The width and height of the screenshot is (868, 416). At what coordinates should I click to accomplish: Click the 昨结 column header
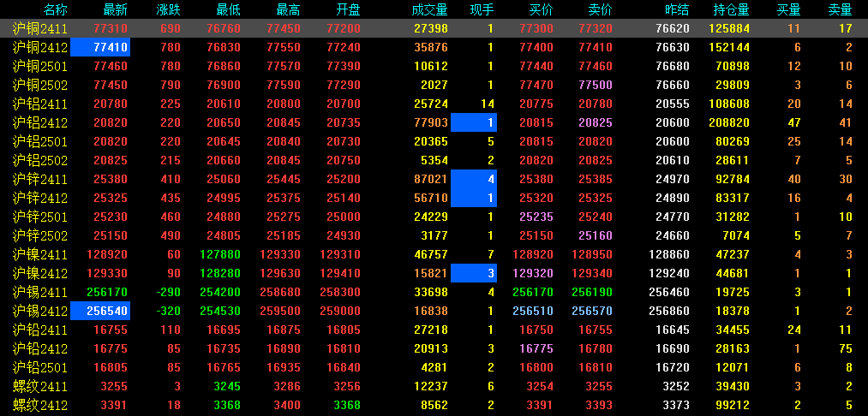678,9
